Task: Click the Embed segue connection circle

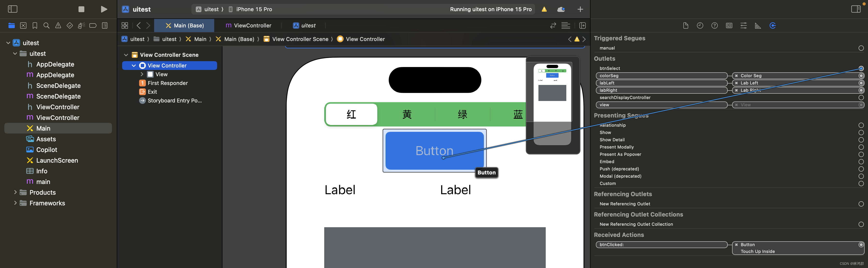Action: click(861, 162)
